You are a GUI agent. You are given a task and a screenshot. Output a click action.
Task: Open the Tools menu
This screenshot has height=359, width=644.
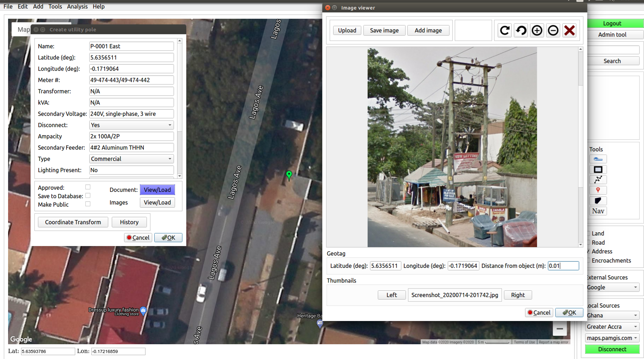pyautogui.click(x=55, y=6)
